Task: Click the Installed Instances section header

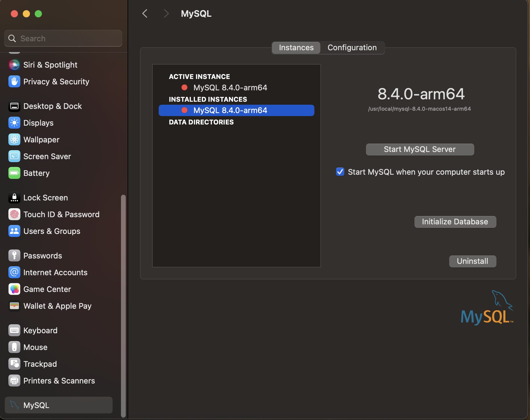Action: click(208, 99)
